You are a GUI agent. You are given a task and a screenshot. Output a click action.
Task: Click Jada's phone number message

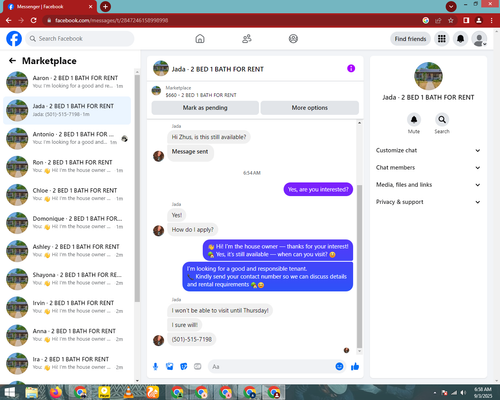192,339
